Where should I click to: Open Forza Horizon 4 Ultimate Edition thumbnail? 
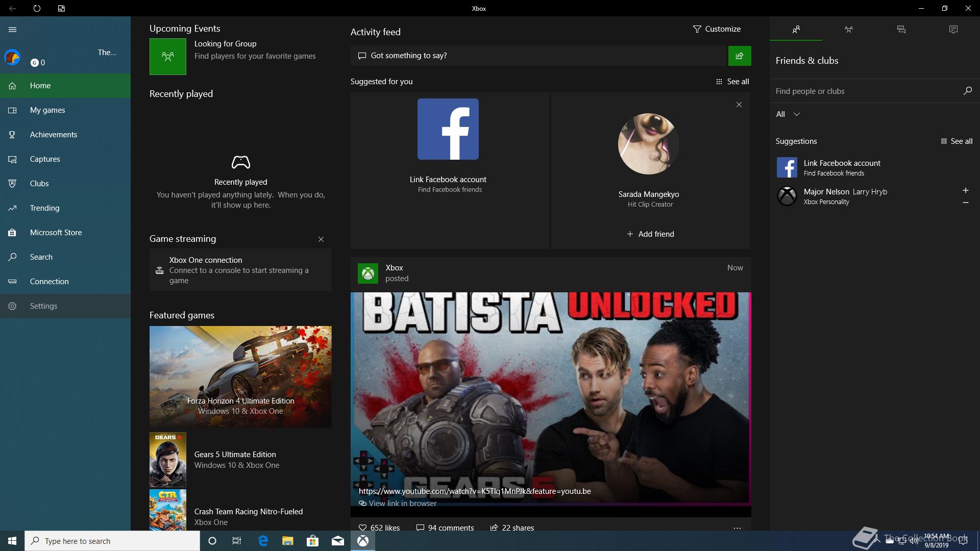[240, 377]
